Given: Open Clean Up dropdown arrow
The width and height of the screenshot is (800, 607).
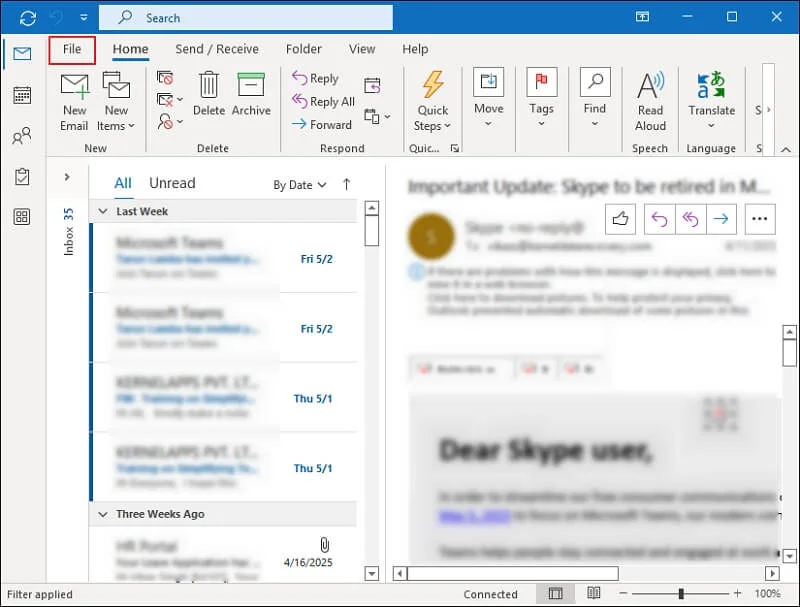Looking at the screenshot, I should (x=180, y=99).
